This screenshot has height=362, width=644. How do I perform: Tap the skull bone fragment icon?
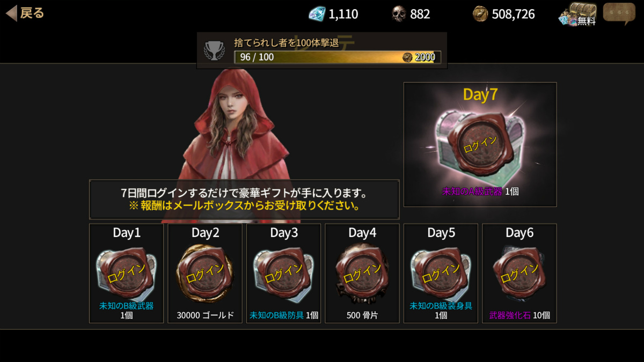pos(399,14)
